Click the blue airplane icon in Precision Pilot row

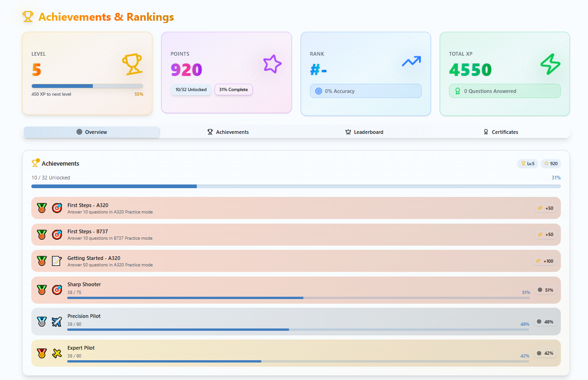[x=57, y=322]
